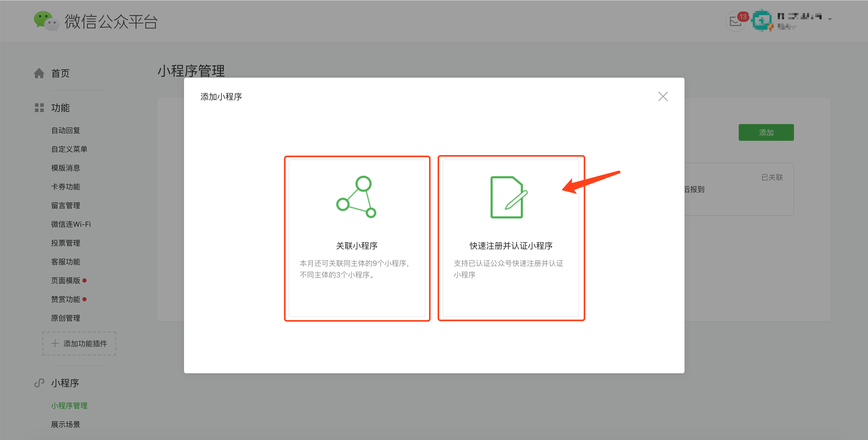Screen dimensions: 868x440
Task: Click the 功能 grid icon
Action: [x=39, y=108]
